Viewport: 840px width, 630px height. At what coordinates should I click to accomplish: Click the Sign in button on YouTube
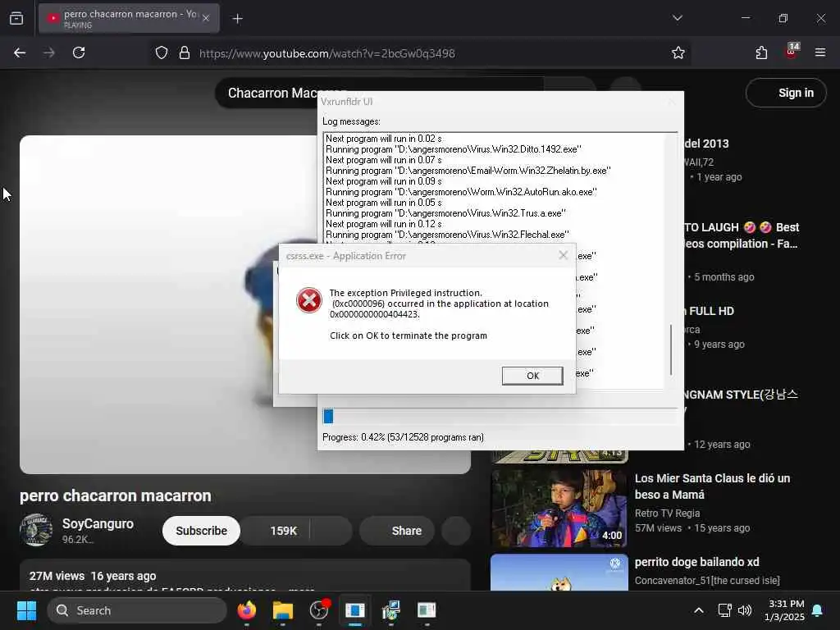pos(786,93)
